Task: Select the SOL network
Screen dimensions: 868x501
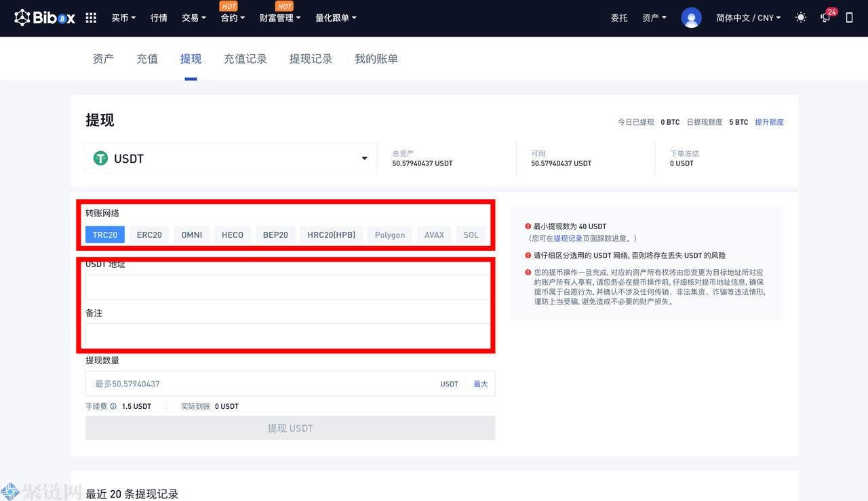Action: (471, 235)
